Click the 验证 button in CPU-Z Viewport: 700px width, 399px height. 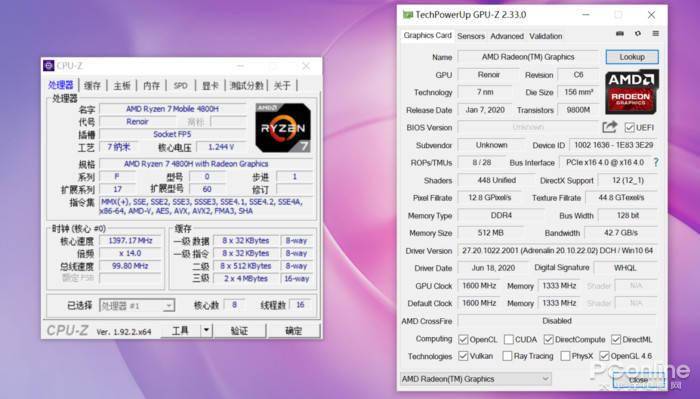click(x=239, y=330)
